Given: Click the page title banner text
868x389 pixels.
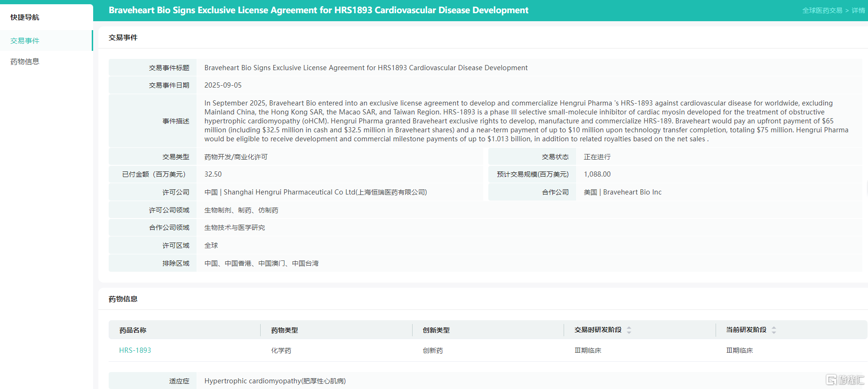Looking at the screenshot, I should click(x=319, y=10).
